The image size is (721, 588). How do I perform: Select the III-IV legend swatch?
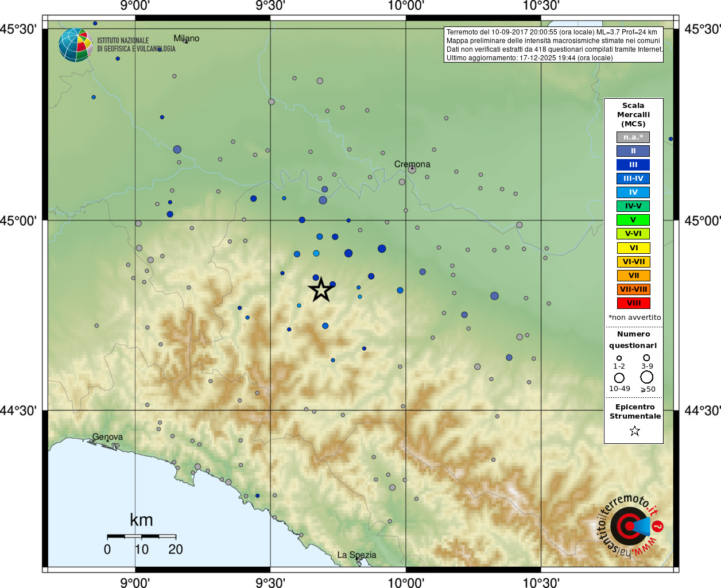633,179
